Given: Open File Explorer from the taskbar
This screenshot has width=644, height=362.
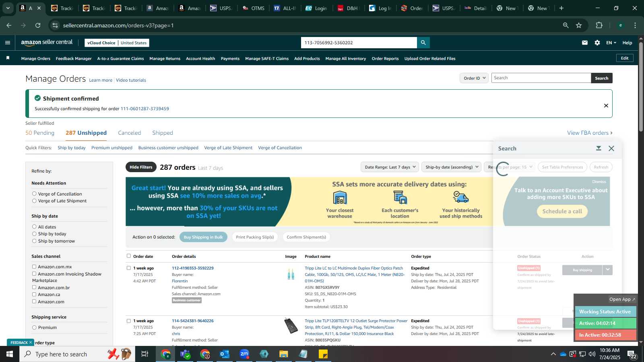Looking at the screenshot, I should coord(284,354).
